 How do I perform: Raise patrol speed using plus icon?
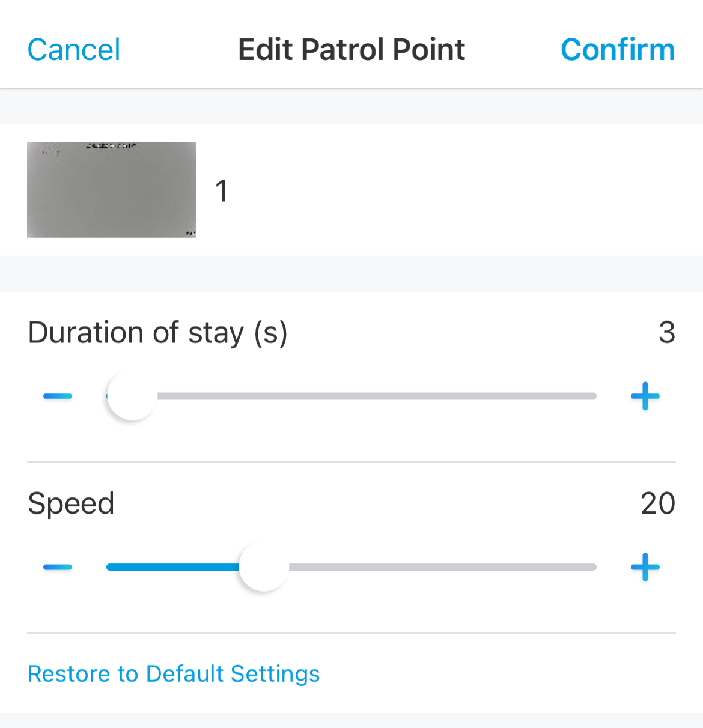pyautogui.click(x=645, y=567)
